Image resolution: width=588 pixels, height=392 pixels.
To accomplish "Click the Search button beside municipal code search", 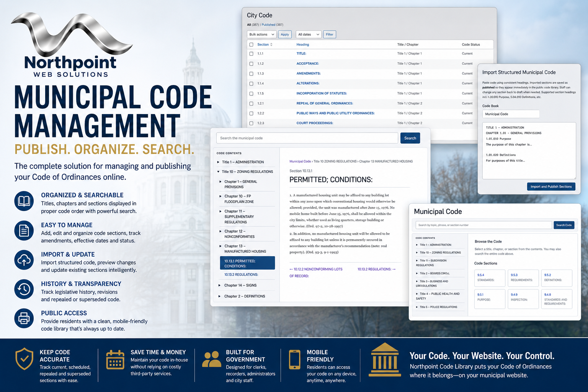I will 410,138.
